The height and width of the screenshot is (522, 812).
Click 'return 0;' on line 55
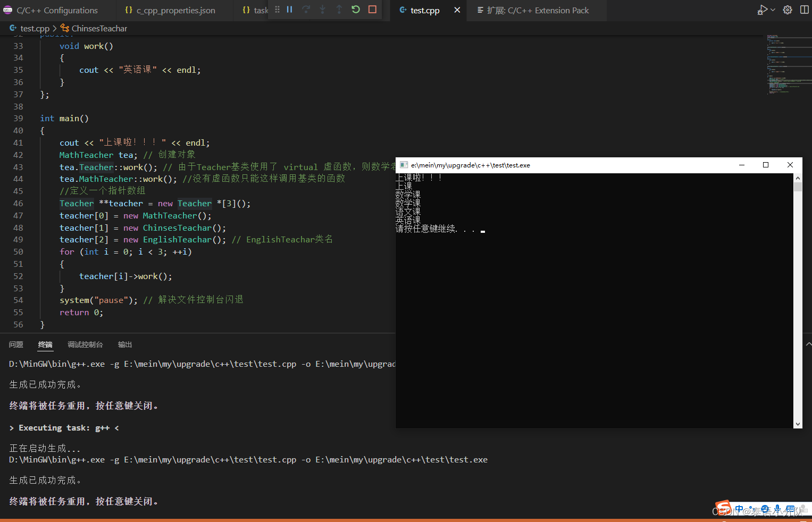tap(81, 313)
